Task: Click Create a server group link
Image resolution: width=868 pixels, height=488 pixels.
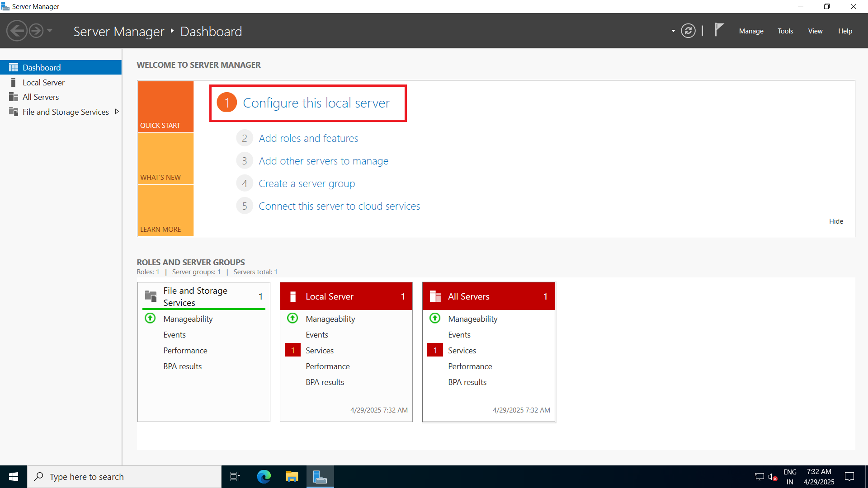Action: pos(307,183)
